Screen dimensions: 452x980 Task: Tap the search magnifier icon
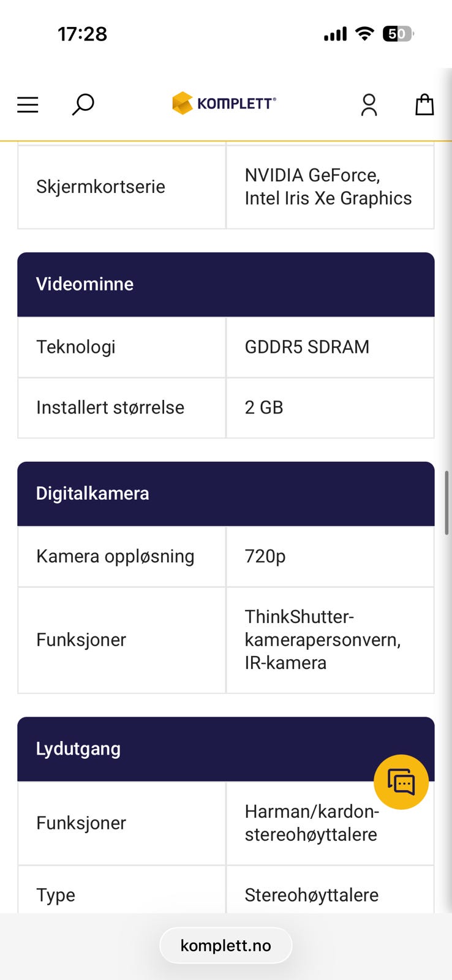[x=83, y=105]
